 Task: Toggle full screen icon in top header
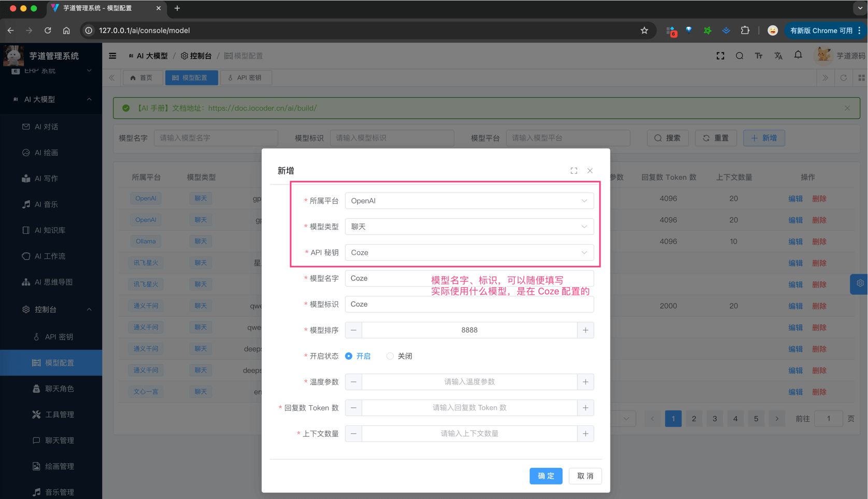tap(720, 56)
